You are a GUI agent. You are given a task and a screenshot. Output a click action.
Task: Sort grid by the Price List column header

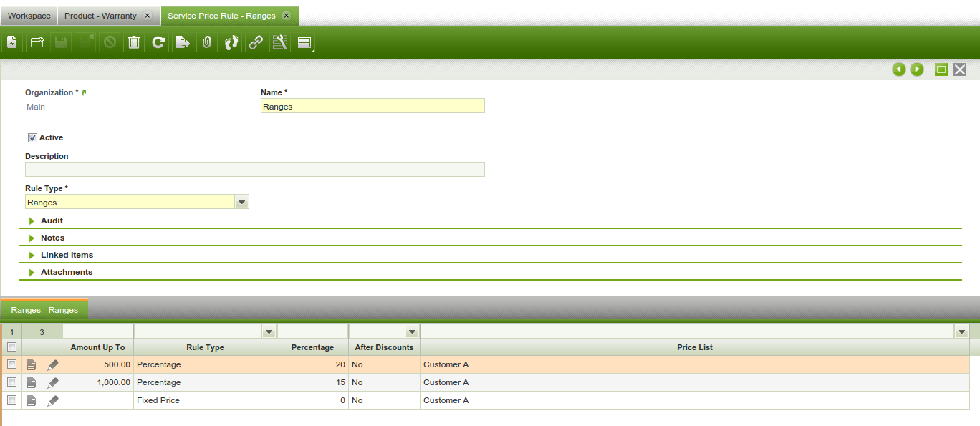[x=694, y=347]
